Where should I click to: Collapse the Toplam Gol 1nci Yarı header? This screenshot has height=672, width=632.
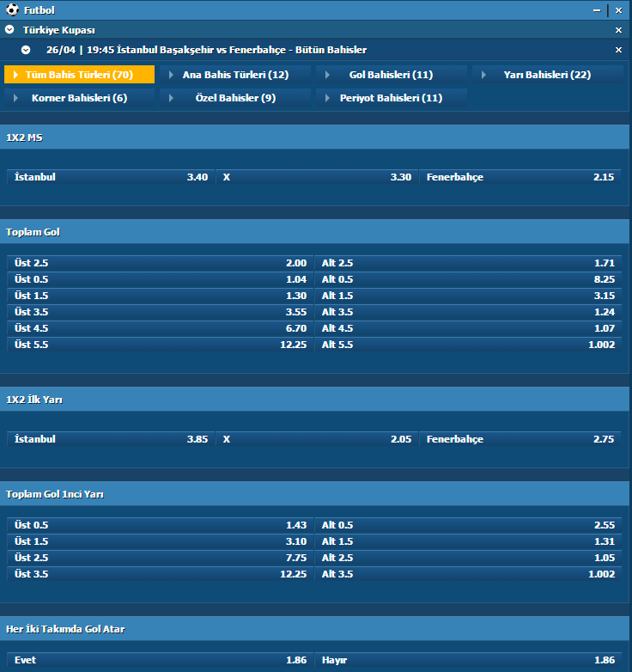pyautogui.click(x=315, y=494)
